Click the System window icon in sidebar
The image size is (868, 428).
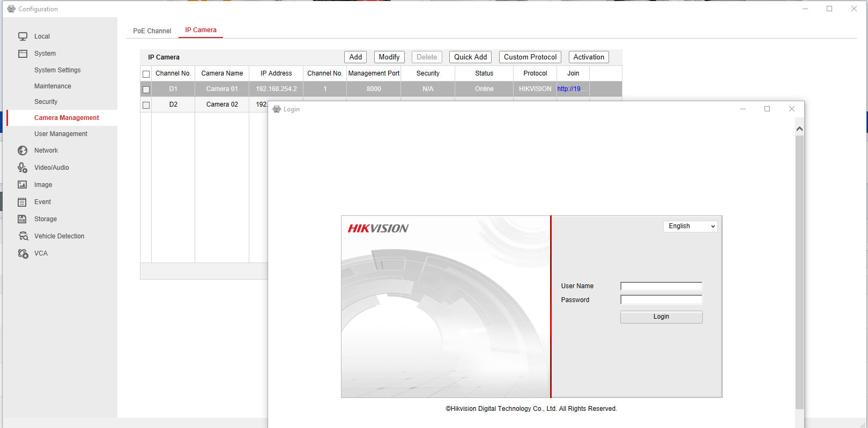click(23, 54)
